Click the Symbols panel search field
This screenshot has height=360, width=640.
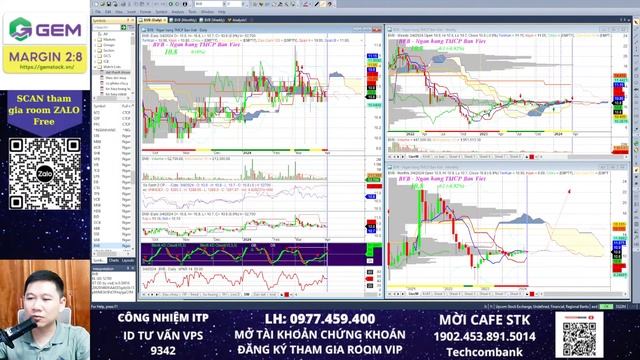click(x=106, y=27)
